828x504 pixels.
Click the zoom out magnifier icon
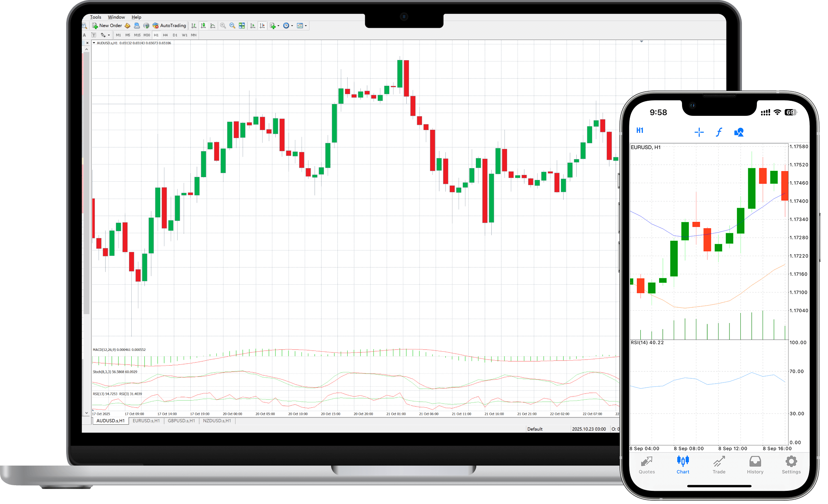[232, 26]
